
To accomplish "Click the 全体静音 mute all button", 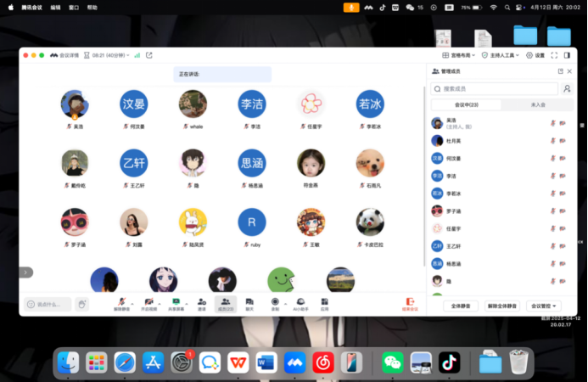I will (x=461, y=306).
